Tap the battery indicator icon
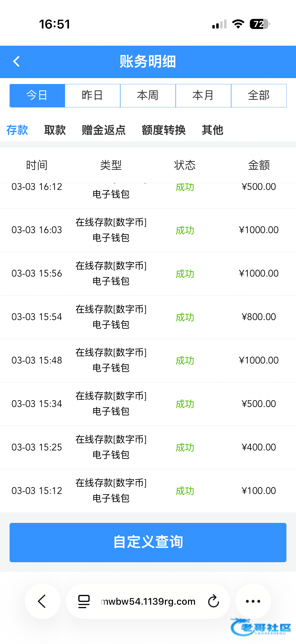Image resolution: width=296 pixels, height=644 pixels. [x=259, y=24]
